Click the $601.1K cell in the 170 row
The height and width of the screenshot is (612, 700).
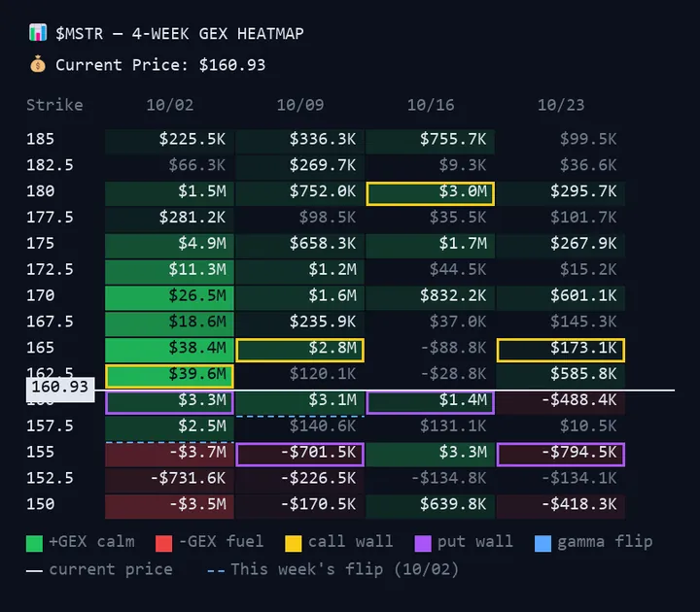click(561, 297)
